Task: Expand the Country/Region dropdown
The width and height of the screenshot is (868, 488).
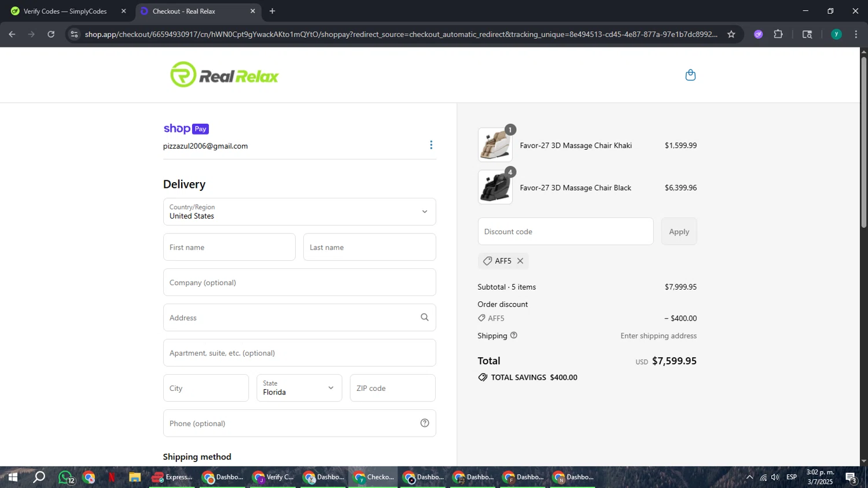Action: 299,212
